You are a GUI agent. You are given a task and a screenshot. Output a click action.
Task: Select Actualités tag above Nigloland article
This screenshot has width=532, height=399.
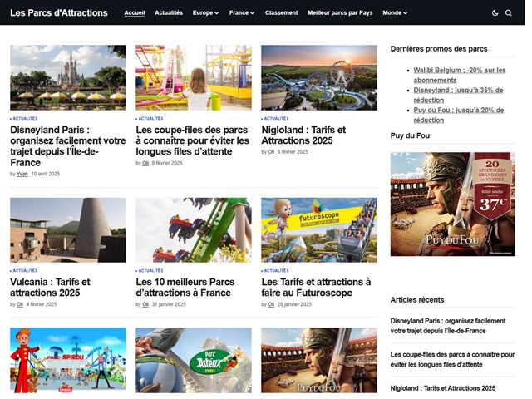click(275, 118)
